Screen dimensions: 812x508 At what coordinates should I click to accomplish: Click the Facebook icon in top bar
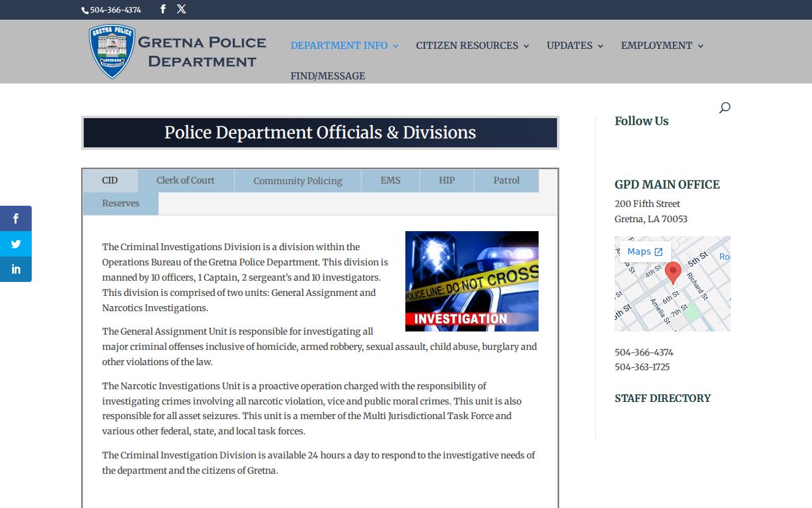click(163, 9)
